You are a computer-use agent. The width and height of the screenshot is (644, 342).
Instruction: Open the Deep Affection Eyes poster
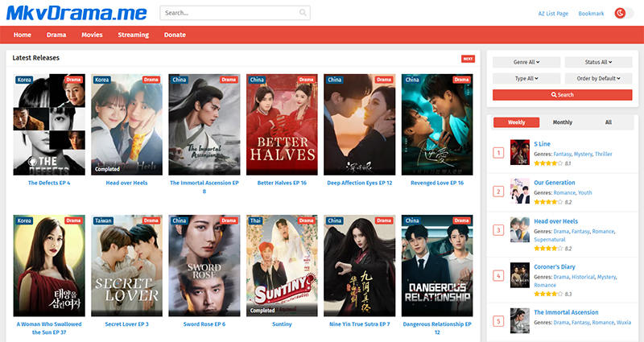359,125
